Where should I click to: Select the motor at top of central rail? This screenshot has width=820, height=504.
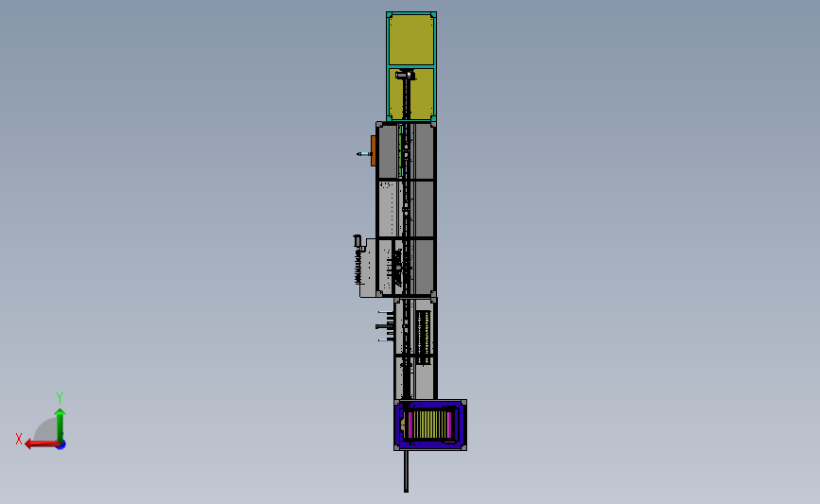406,76
